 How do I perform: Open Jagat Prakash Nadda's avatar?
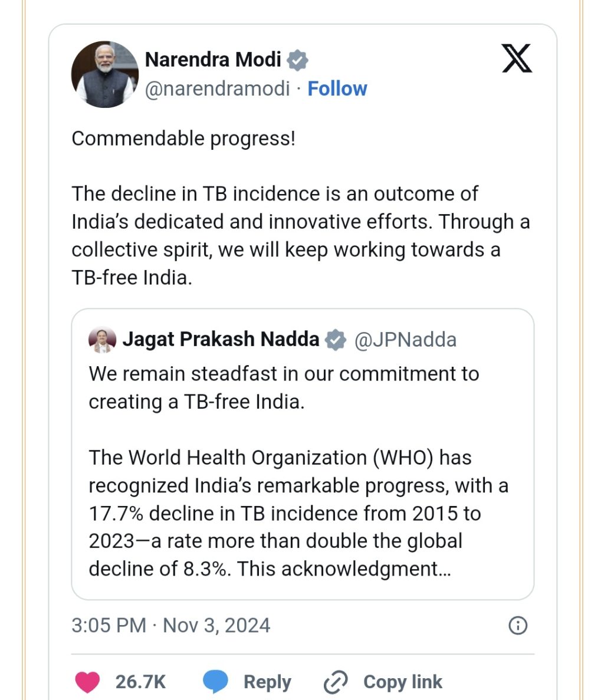[102, 340]
